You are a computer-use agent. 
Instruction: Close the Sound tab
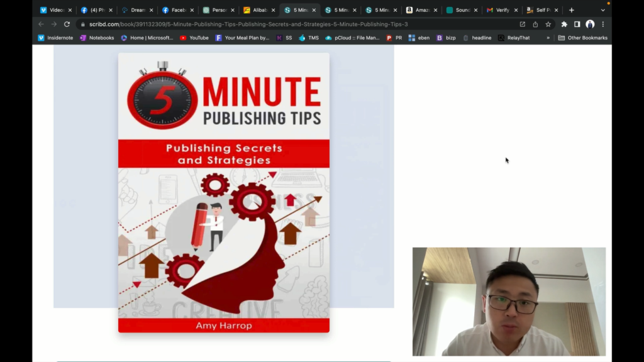(475, 10)
